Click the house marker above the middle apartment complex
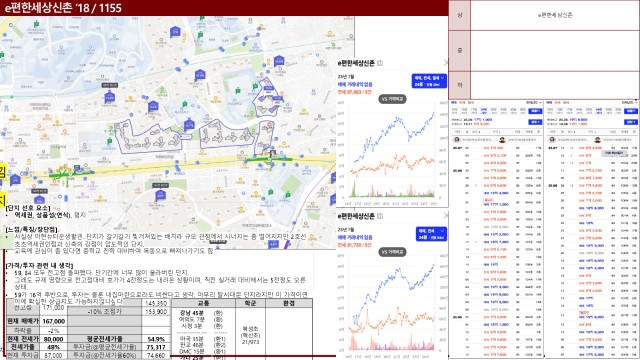This screenshot has width=640, height=360. tap(200, 75)
